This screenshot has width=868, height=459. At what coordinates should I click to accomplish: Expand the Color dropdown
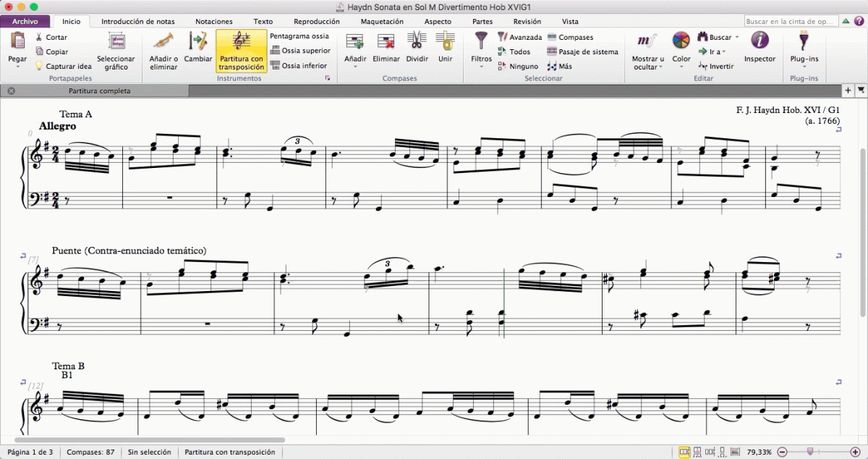681,67
